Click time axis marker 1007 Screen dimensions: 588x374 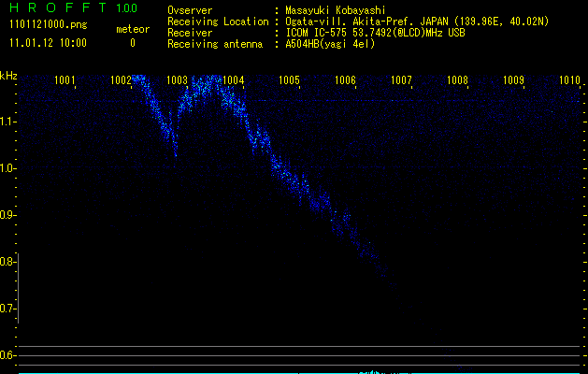(x=401, y=80)
